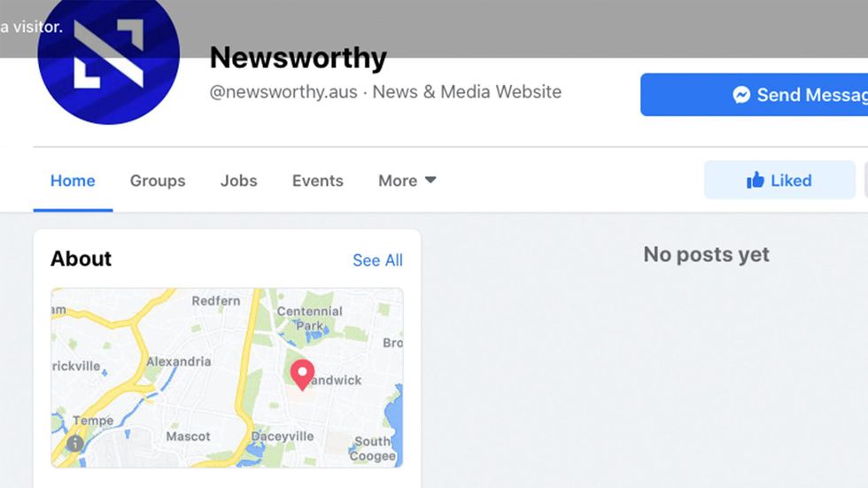Image resolution: width=868 pixels, height=488 pixels.
Task: Click the @newsworthy.aus handle text
Action: point(283,92)
